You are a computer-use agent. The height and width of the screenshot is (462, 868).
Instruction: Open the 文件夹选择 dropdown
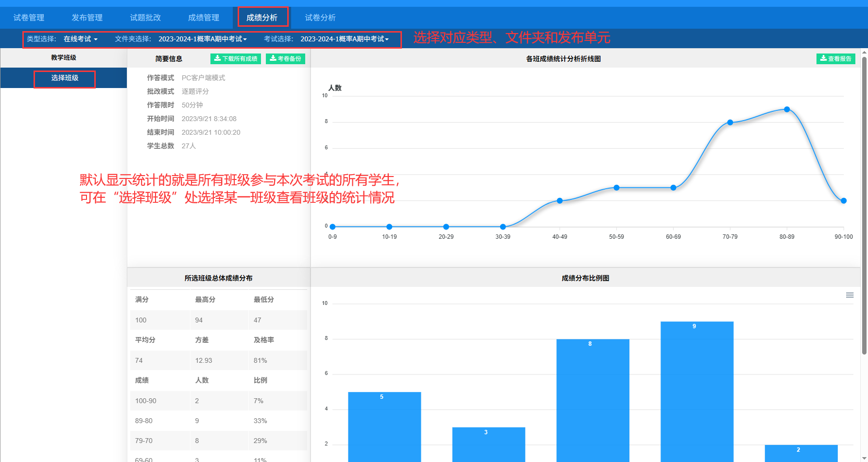pos(203,39)
